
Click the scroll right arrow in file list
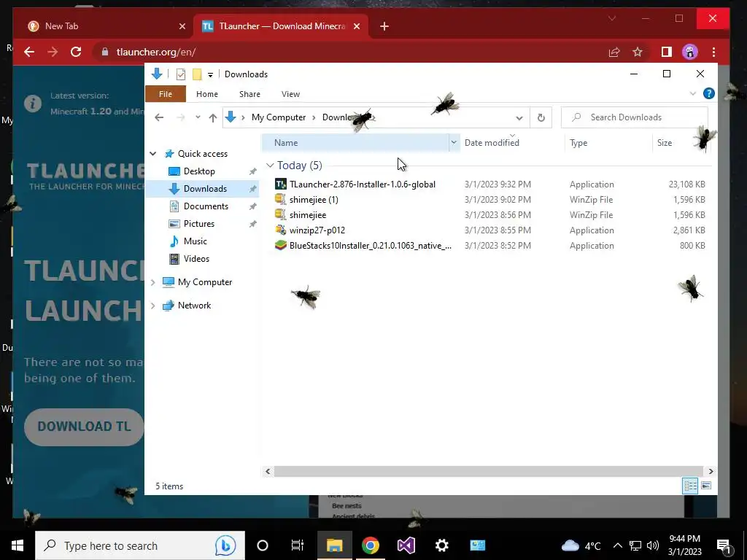point(711,472)
